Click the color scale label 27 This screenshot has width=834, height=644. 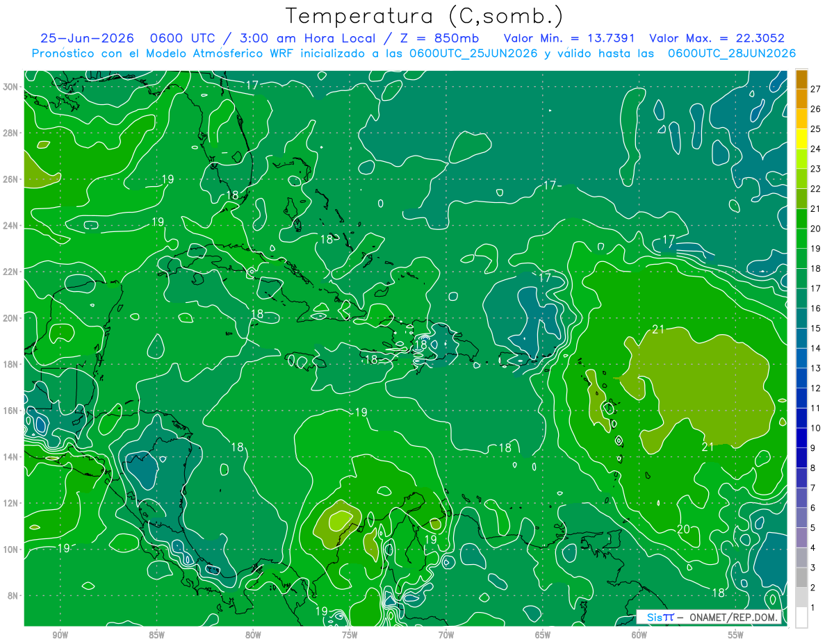coord(816,88)
